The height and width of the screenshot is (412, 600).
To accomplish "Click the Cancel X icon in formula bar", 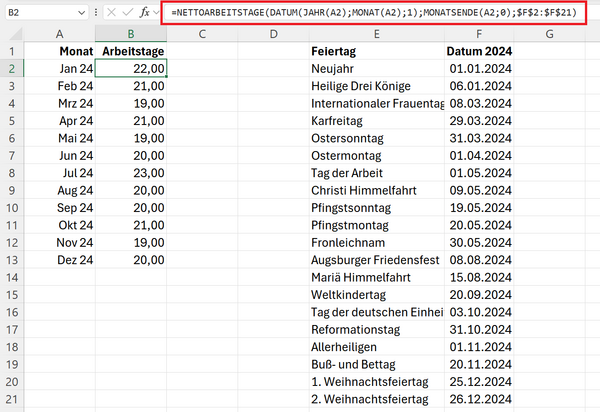I will (109, 15).
